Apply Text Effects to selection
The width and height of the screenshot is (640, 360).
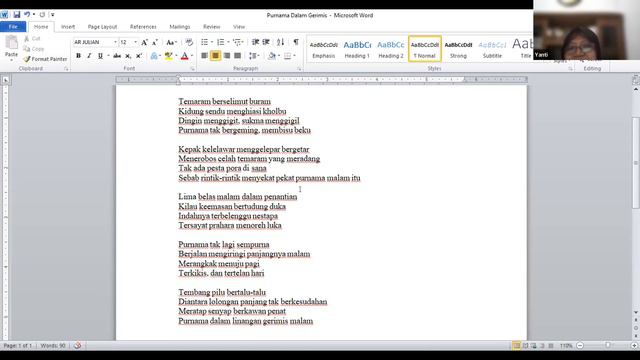coord(154,56)
